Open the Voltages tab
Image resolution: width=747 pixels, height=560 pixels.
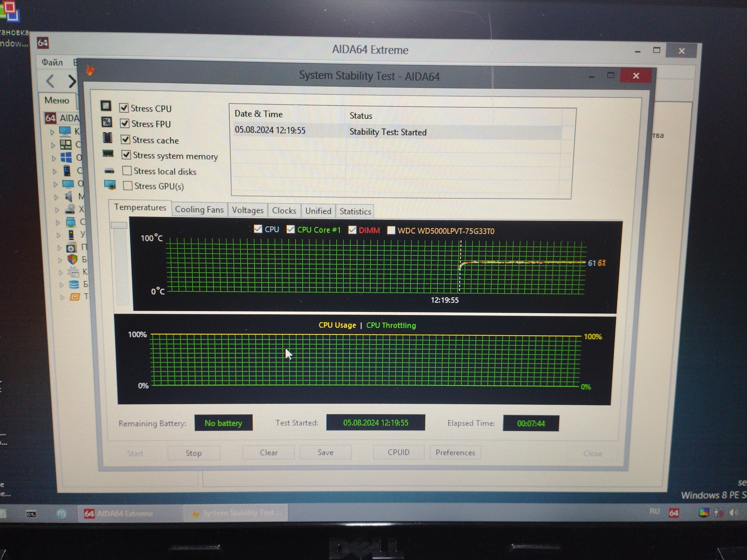248,210
